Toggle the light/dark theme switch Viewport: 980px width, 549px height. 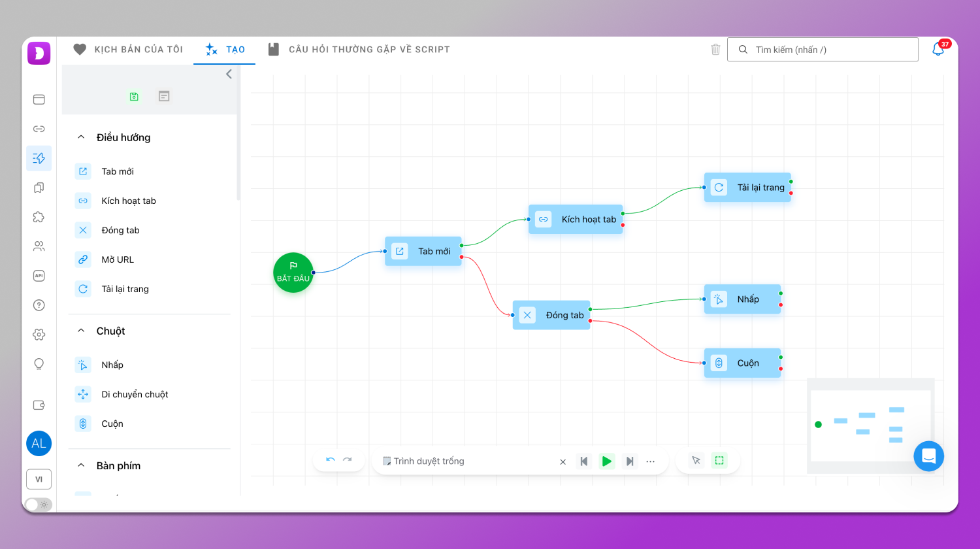38,505
